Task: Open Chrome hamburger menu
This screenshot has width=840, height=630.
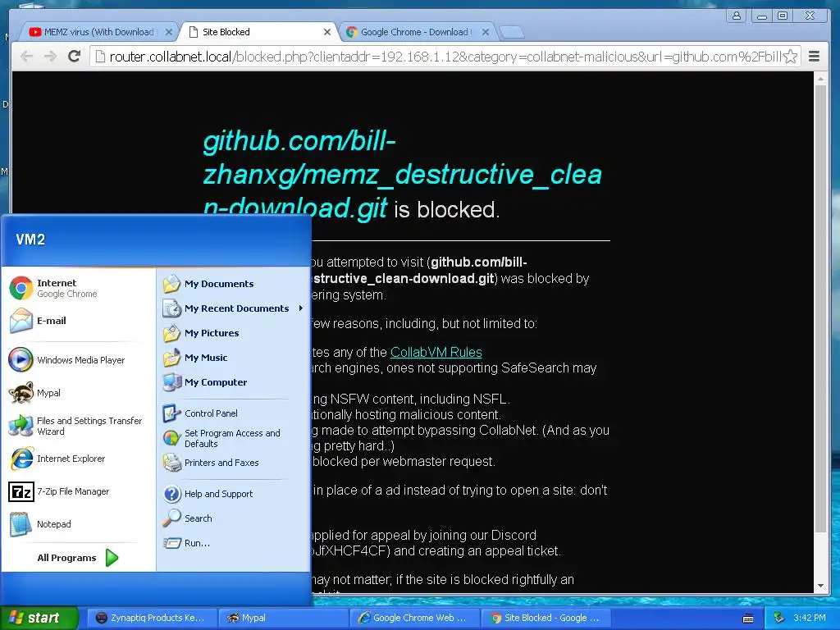Action: coord(814,57)
